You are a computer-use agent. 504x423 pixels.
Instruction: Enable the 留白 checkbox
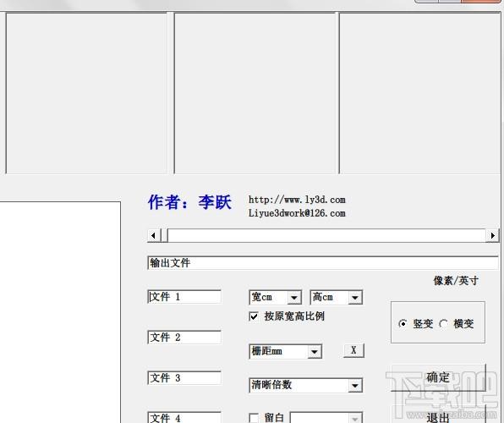(254, 418)
